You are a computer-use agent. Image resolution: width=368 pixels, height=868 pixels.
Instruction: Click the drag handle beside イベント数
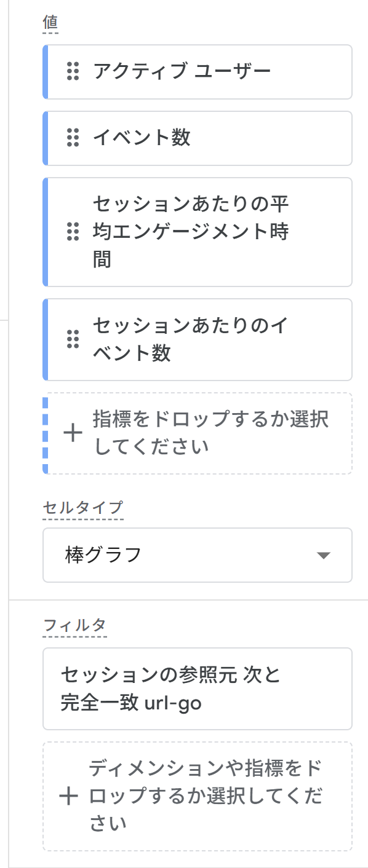74,138
